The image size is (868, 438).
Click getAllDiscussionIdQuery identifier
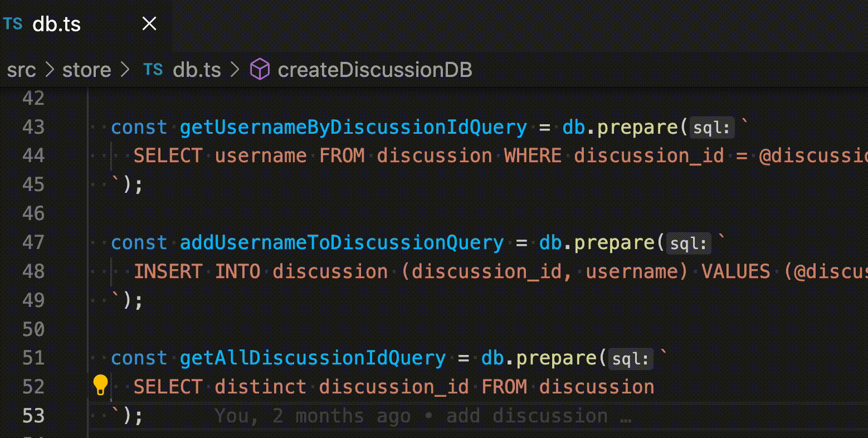313,358
